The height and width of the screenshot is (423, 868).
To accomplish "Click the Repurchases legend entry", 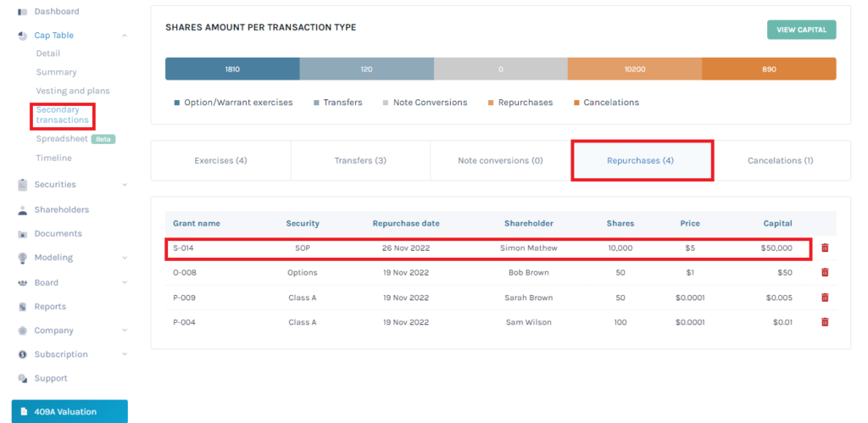I will [x=520, y=103].
